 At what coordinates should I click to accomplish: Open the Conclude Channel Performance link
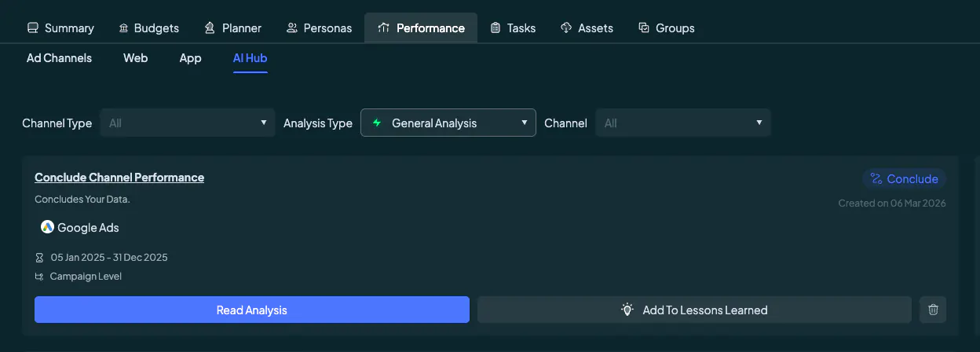coord(119,178)
